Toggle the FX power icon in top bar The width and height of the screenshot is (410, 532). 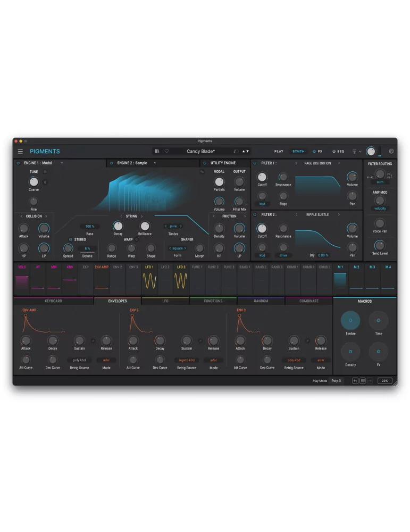tap(314, 151)
